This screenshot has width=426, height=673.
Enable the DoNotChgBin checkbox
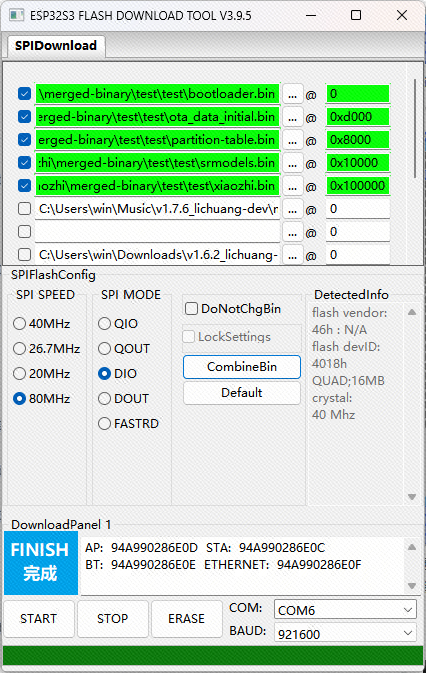[191, 309]
